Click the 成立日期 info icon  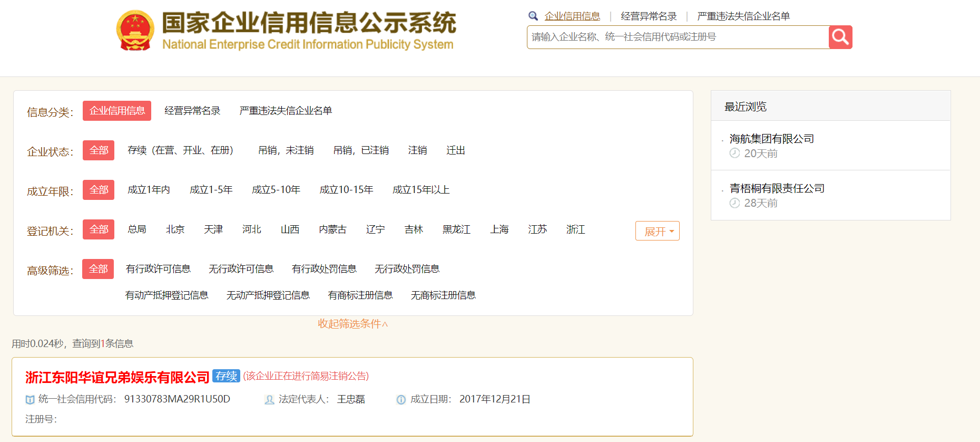(401, 400)
